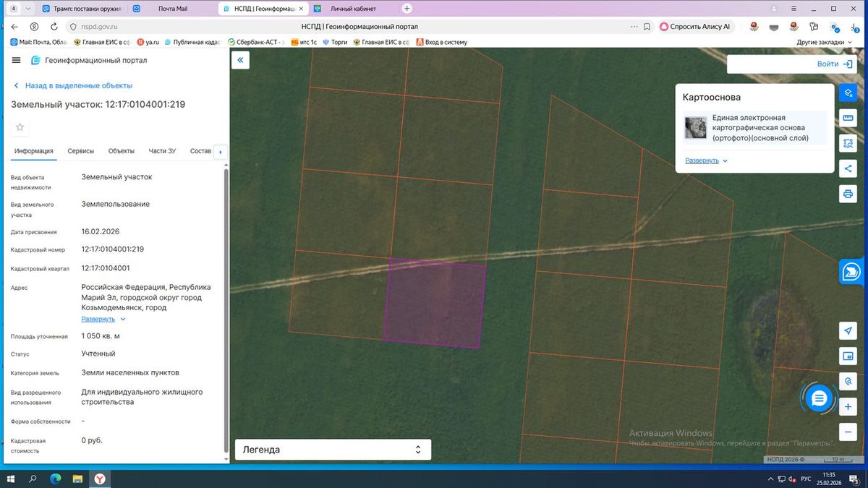
Task: Print the current map
Action: pos(848,194)
